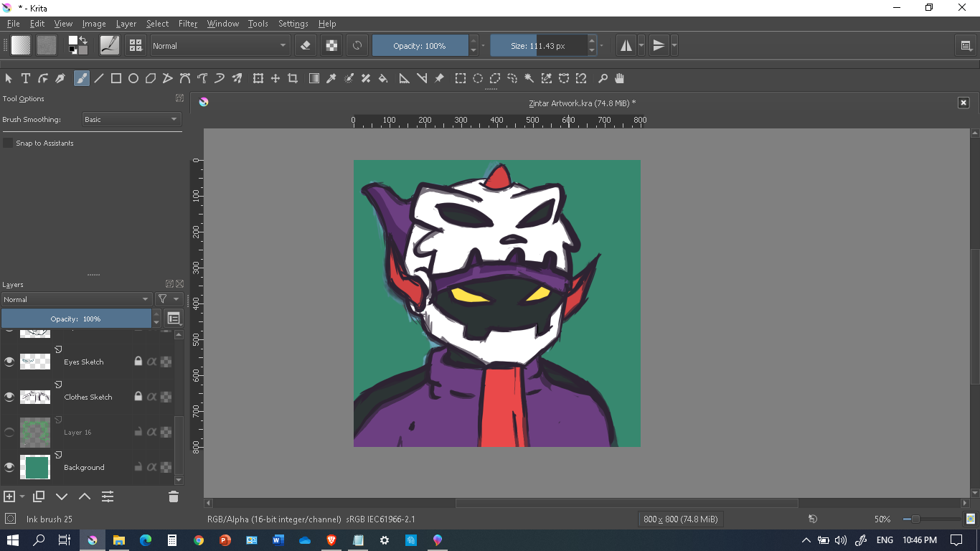This screenshot has width=980, height=551.
Task: Lock the Background layer
Action: point(138,467)
